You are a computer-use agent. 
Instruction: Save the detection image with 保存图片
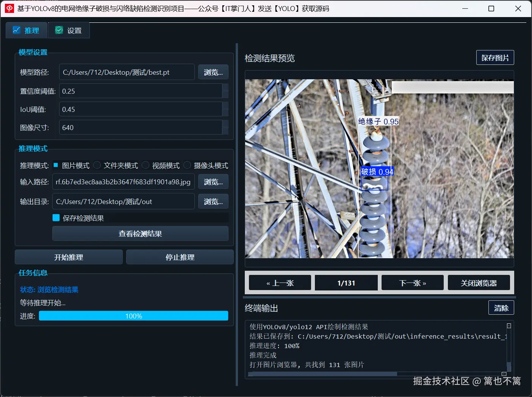tap(495, 58)
